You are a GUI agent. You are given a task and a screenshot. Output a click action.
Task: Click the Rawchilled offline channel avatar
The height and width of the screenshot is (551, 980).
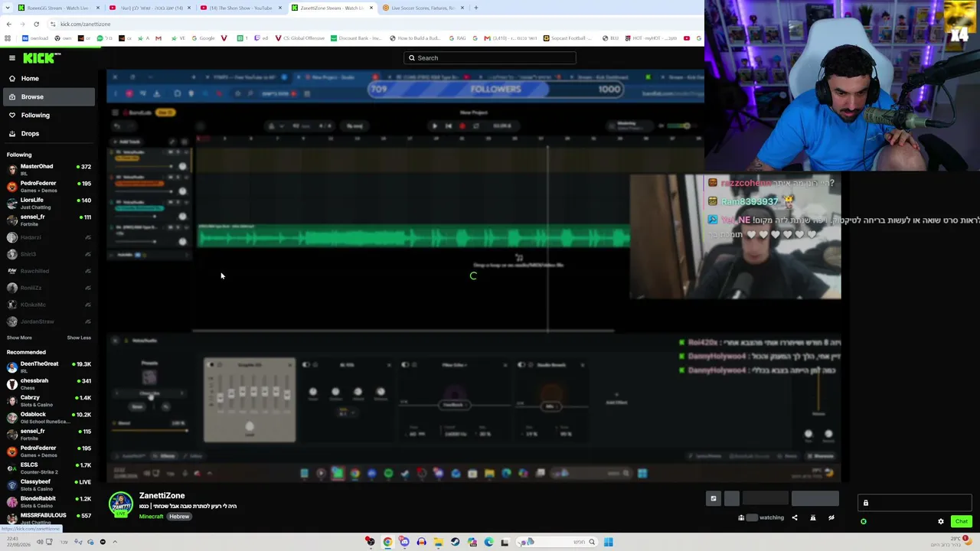coord(11,271)
